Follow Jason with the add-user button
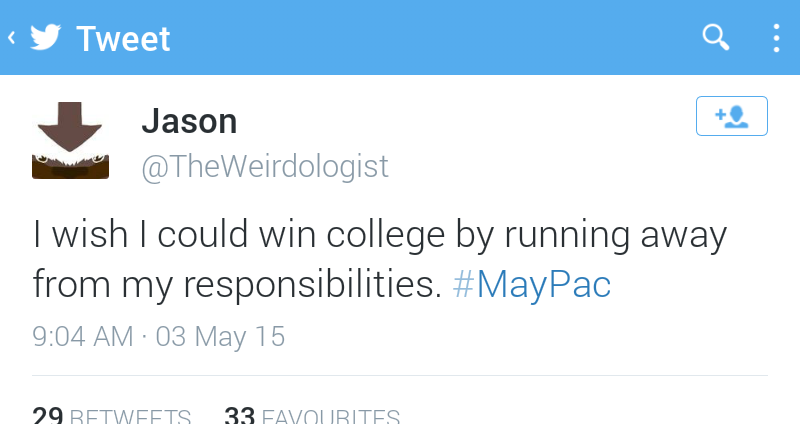 [732, 116]
